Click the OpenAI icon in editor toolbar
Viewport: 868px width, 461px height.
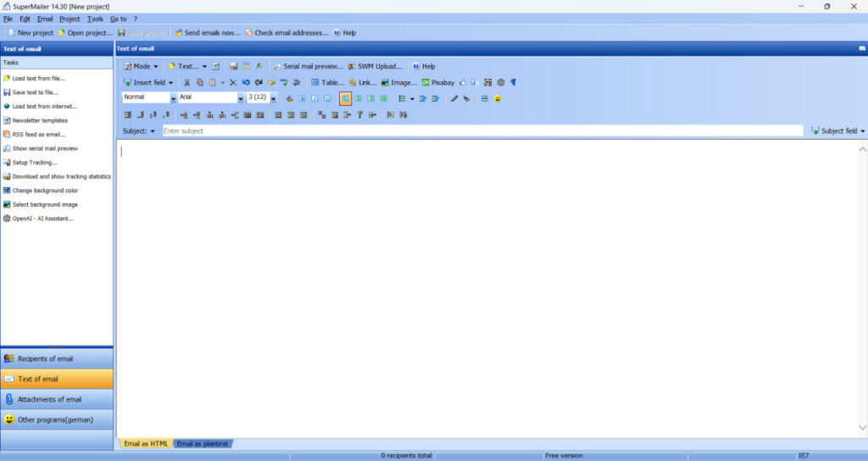pyautogui.click(x=501, y=82)
